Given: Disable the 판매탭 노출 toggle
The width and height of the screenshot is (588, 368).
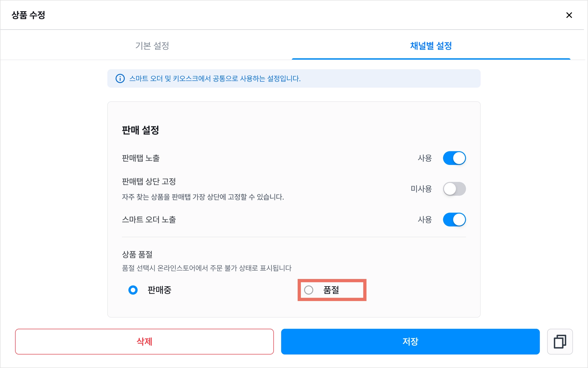Looking at the screenshot, I should pos(454,158).
